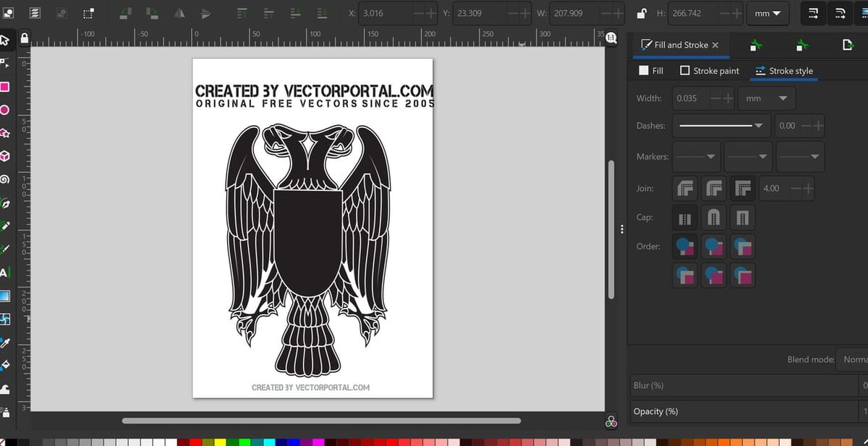868x446 pixels.
Task: Toggle color management icon at canvas corner
Action: [x=612, y=423]
